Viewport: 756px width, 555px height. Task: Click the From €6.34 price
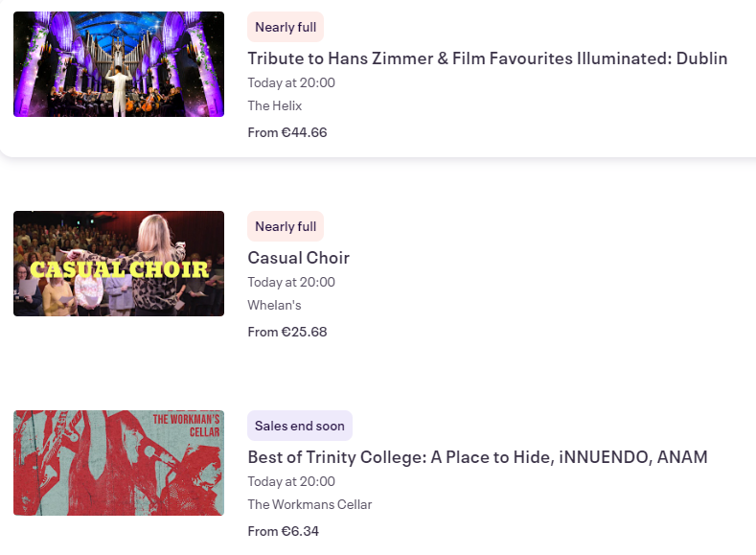283,531
